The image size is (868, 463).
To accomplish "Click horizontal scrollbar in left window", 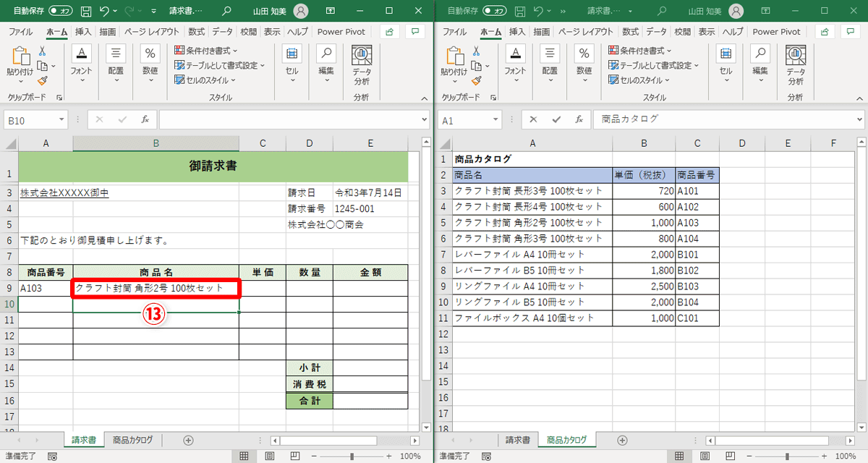I will [328, 440].
